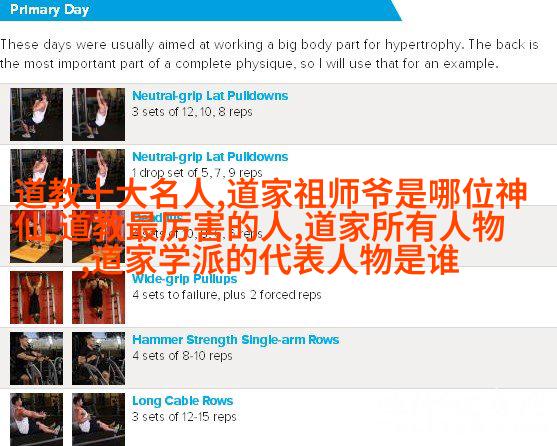Click first Long Cable Rows thumbnail
The image size is (557, 446).
point(37,419)
